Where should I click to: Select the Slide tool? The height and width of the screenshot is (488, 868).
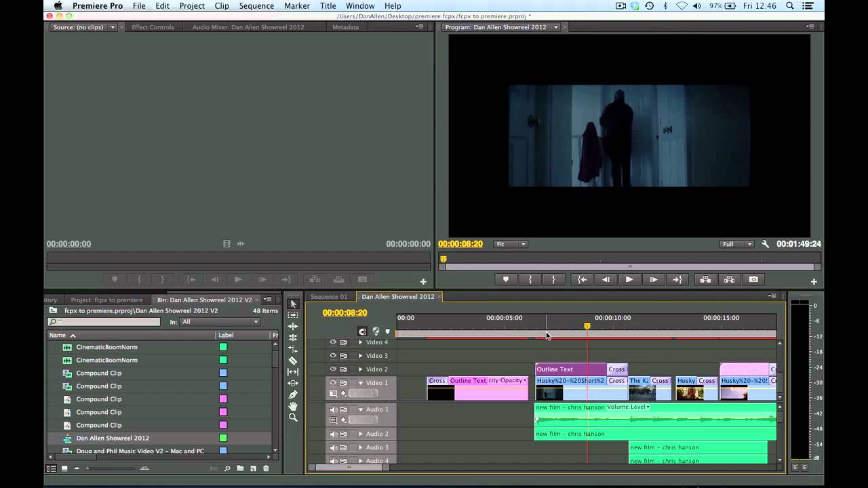[293, 383]
